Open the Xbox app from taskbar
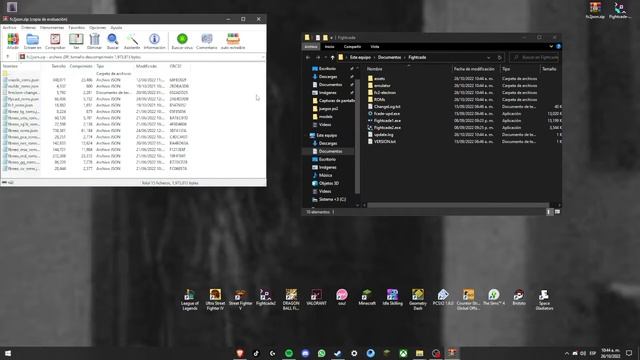The width and height of the screenshot is (640, 360). [403, 353]
